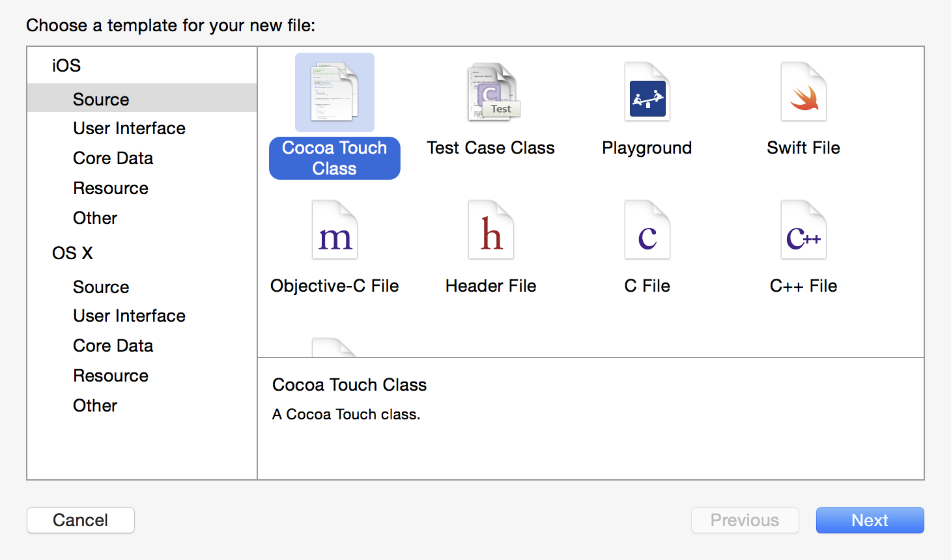Viewport: 951px width, 560px height.
Task: Select Source under OS X
Action: (142, 287)
